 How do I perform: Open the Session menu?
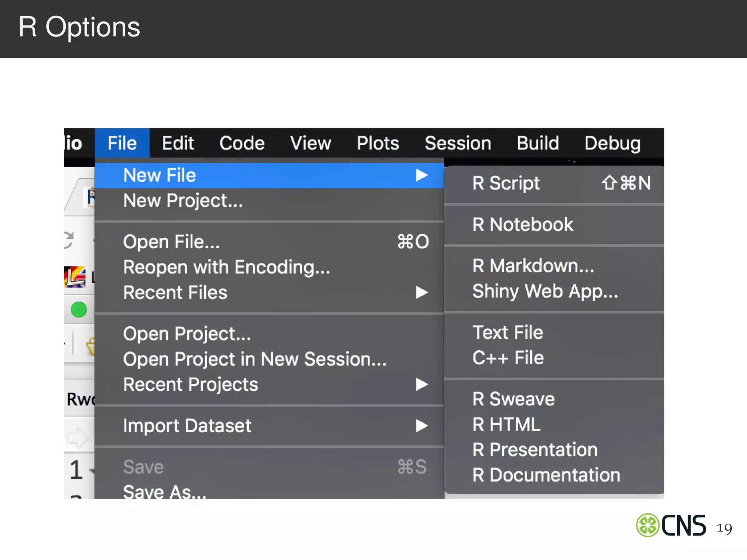[x=458, y=143]
